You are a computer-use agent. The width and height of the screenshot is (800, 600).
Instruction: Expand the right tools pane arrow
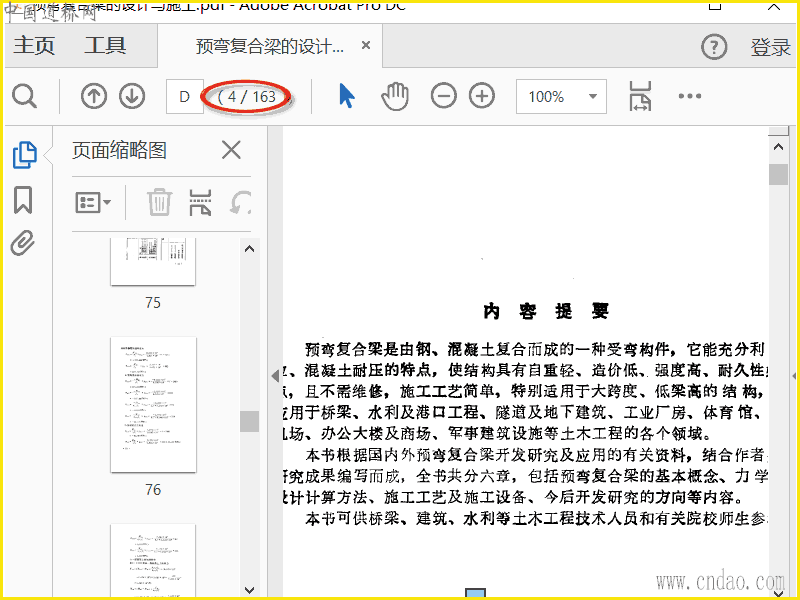click(794, 376)
